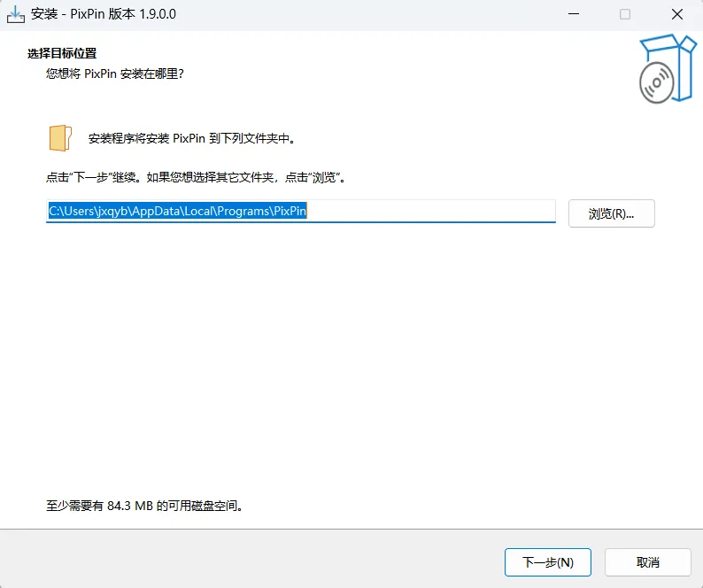
Task: Click the installer download icon in title bar
Action: coord(15,14)
